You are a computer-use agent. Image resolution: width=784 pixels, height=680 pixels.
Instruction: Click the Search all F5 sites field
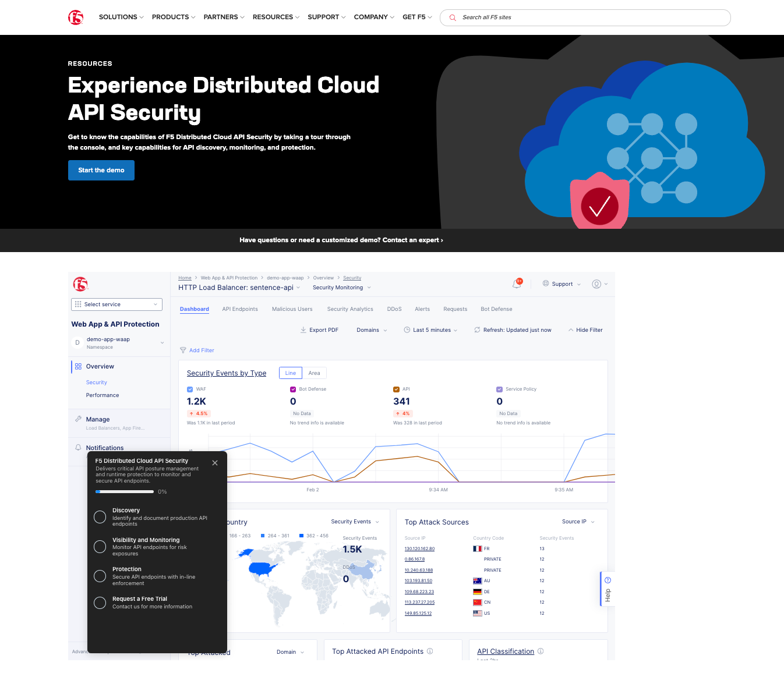[585, 17]
